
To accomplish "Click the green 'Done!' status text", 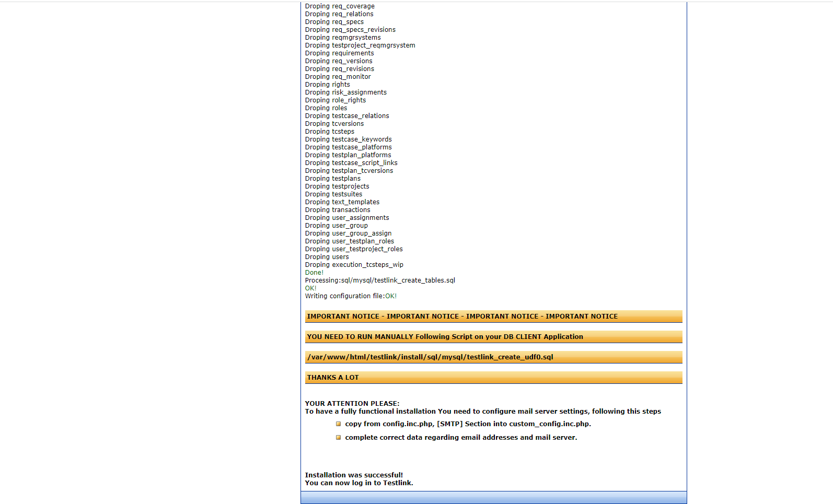I will 314,273.
